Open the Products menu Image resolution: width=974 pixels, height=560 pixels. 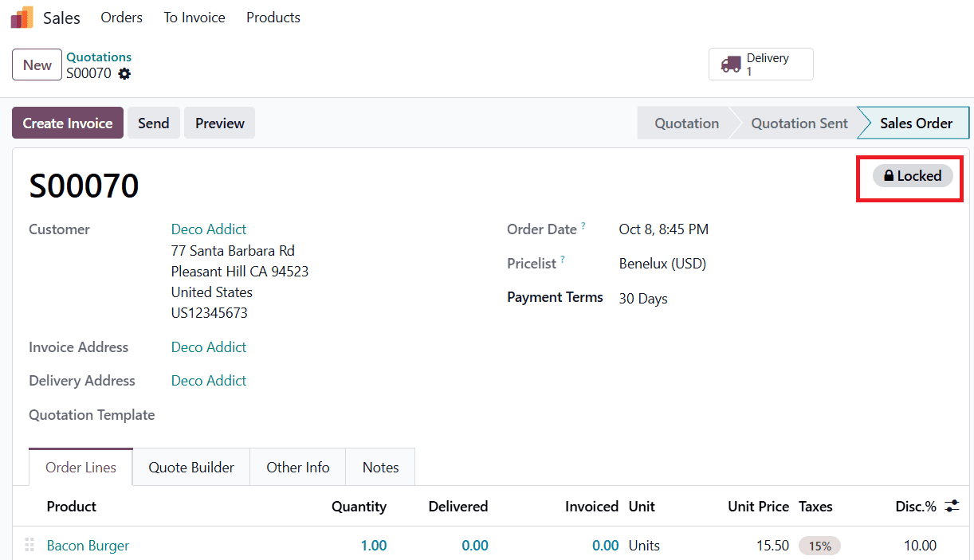[273, 18]
